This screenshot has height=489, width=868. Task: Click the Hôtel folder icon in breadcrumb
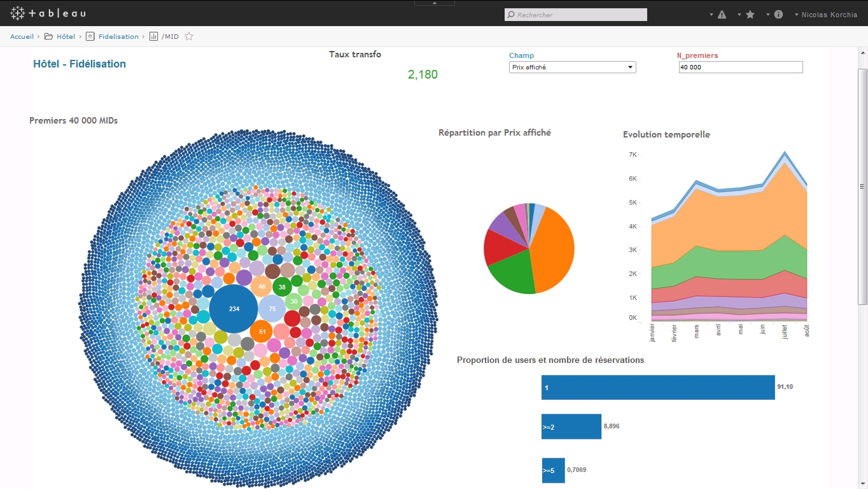point(48,36)
